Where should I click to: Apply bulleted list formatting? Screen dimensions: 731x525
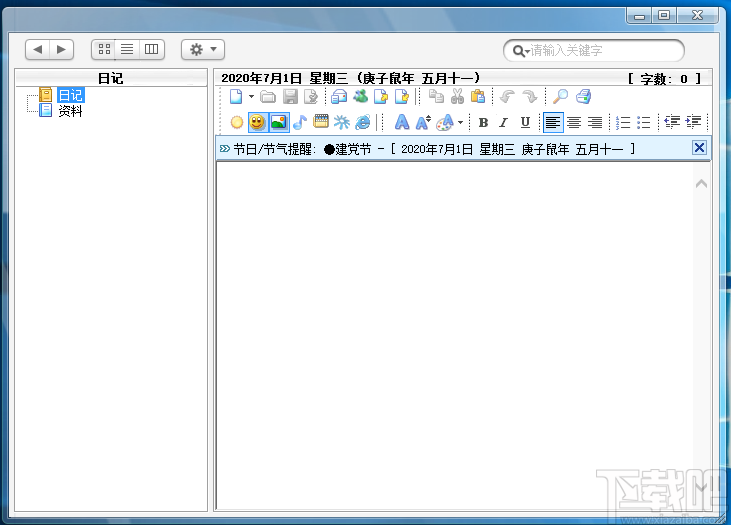pyautogui.click(x=643, y=123)
